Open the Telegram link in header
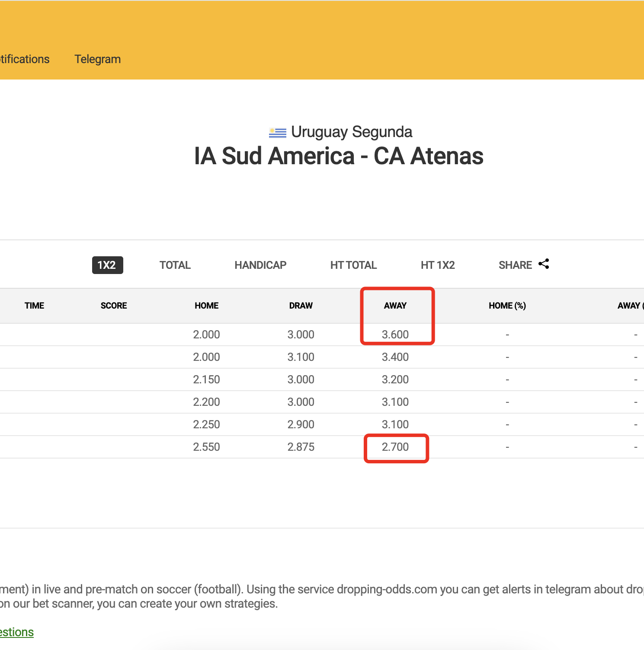This screenshot has height=650, width=644. (x=98, y=59)
